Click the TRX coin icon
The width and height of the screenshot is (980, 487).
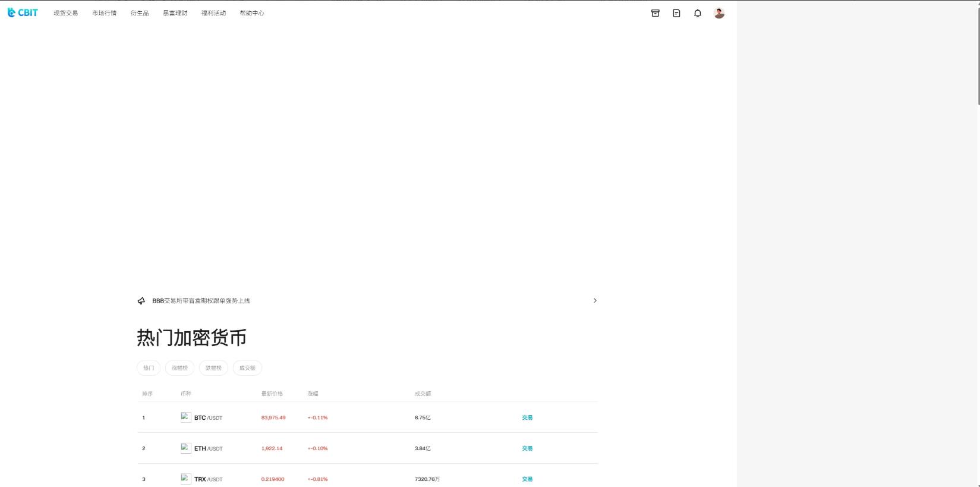[185, 479]
